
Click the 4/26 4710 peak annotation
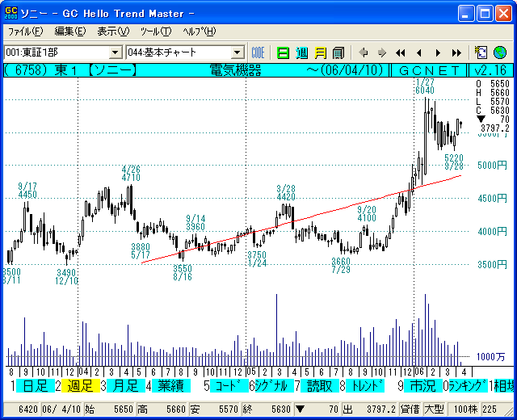point(131,174)
